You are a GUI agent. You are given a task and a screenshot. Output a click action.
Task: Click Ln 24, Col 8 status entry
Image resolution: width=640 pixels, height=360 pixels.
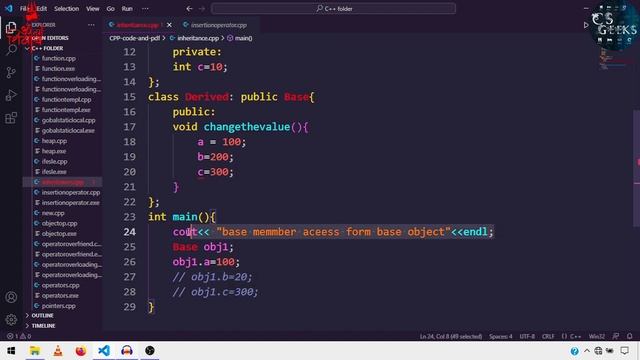click(x=451, y=336)
